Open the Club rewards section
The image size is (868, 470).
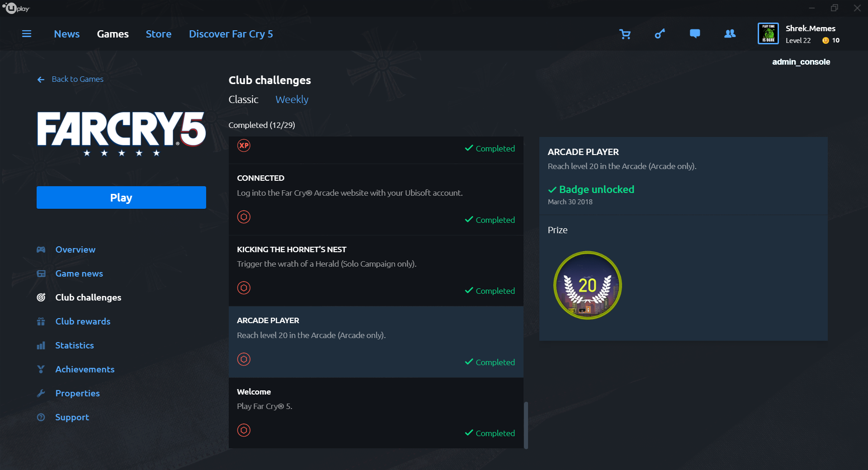coord(83,321)
